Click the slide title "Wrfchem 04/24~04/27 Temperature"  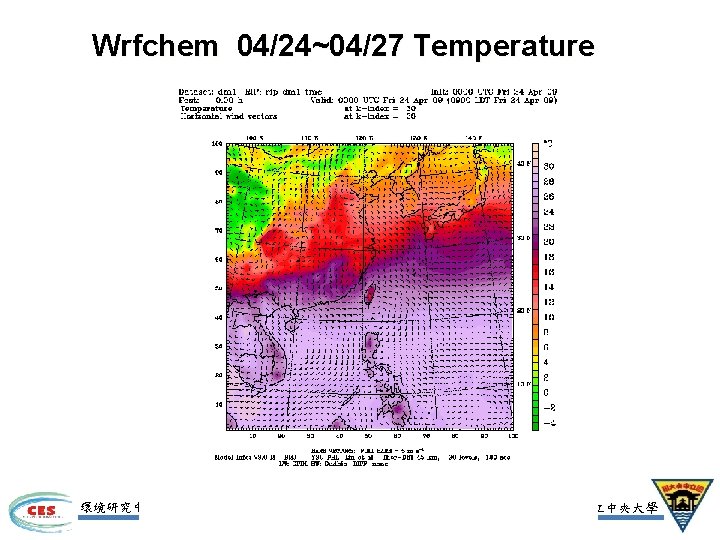point(343,46)
